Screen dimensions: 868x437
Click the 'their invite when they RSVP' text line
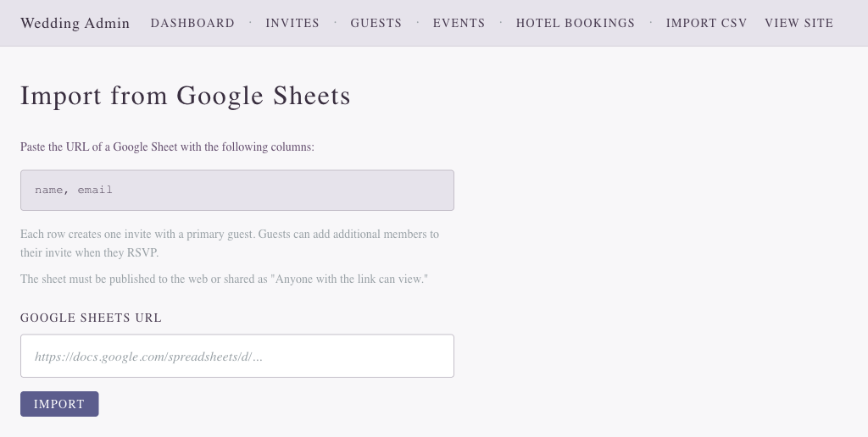(x=89, y=252)
